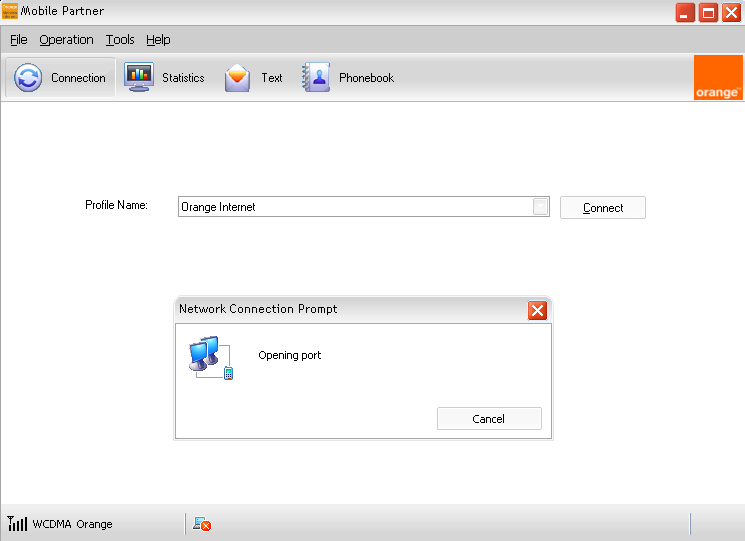The height and width of the screenshot is (541, 745).
Task: Close the Mobile Partner window
Action: [731, 13]
